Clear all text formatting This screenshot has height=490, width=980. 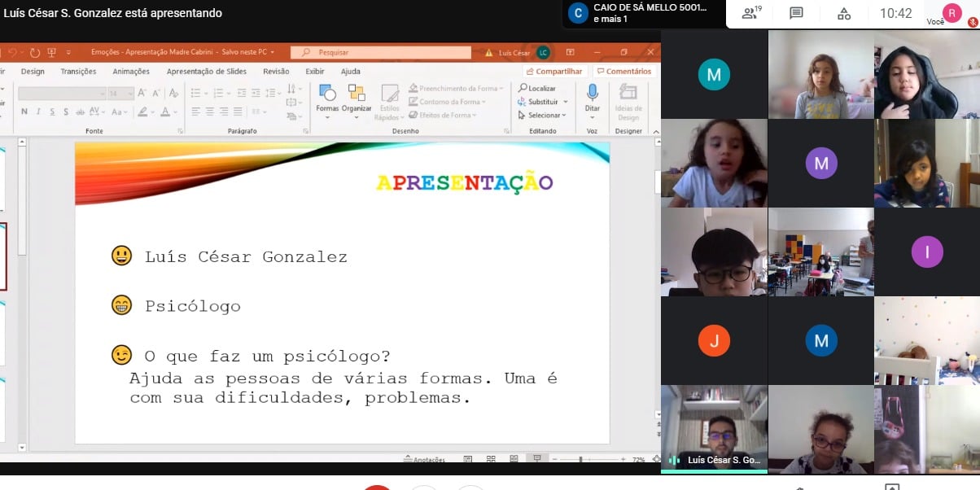click(173, 94)
